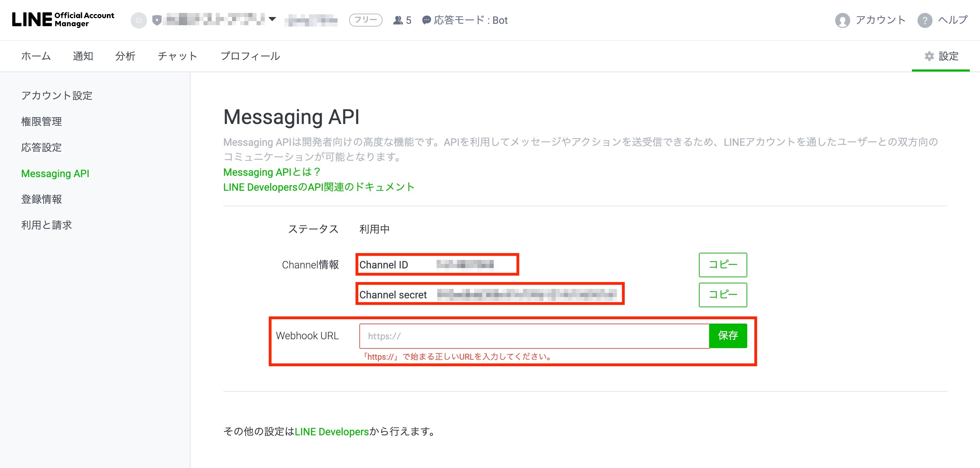Click the shield verification badge icon
This screenshot has width=980, height=468.
157,20
